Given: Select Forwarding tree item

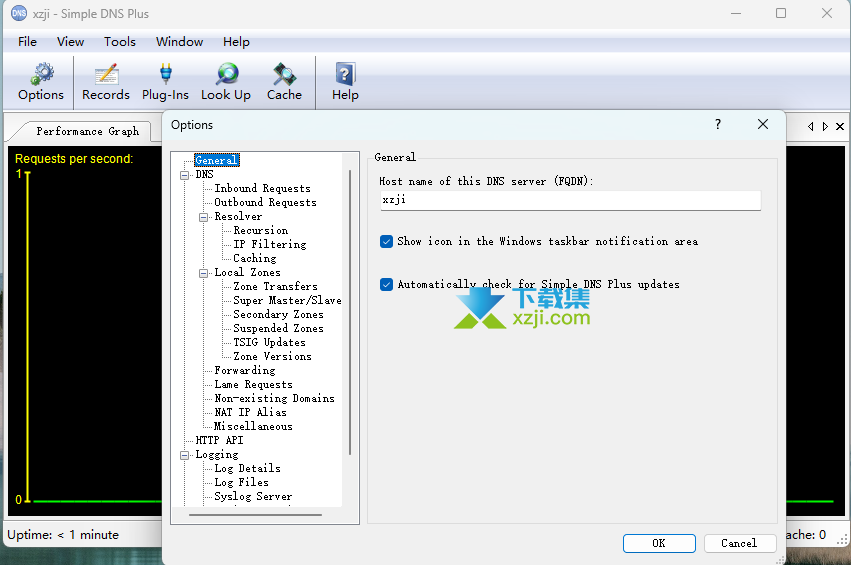Looking at the screenshot, I should (245, 371).
